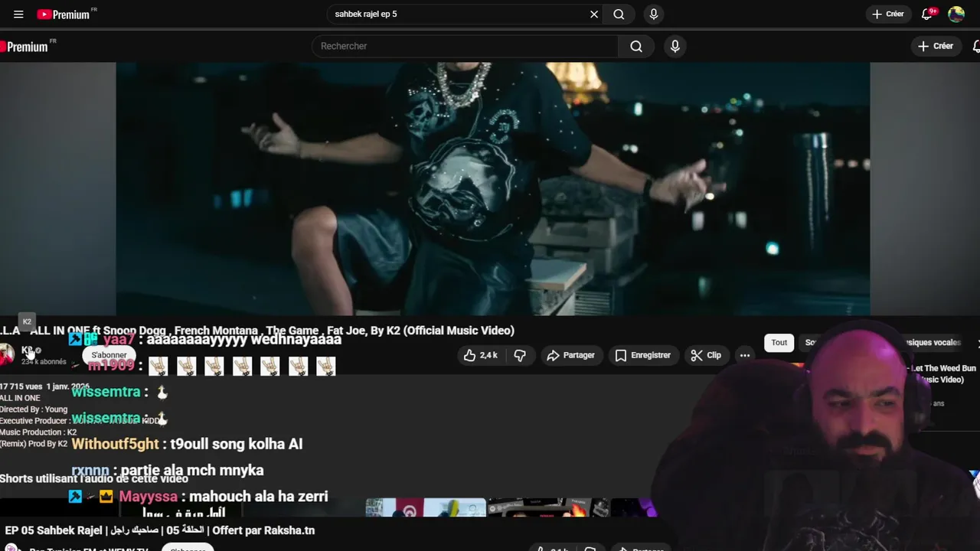Clear the 'sahbek rajel ep 5' search text
Image resolution: width=980 pixels, height=551 pixels.
593,14
